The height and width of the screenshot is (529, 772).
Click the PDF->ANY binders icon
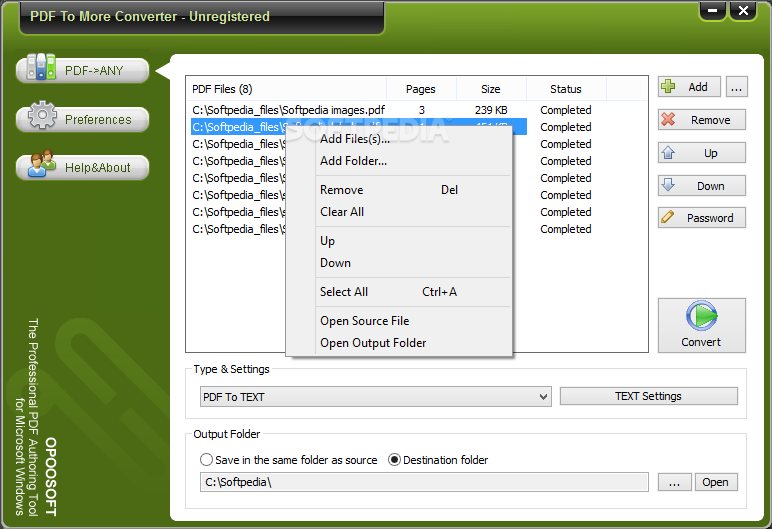41,67
